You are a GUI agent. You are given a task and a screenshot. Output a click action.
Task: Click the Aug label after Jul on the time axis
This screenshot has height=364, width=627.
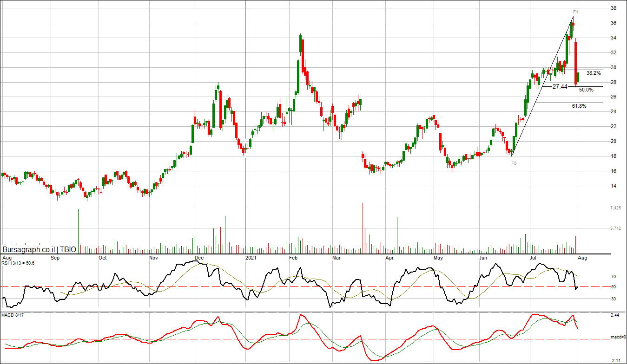(582, 257)
